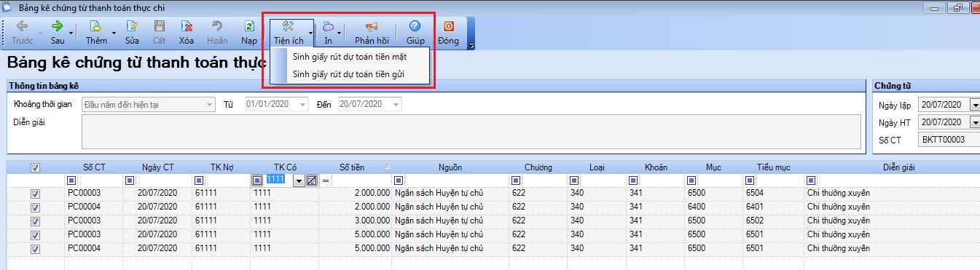This screenshot has height=270, width=980.
Task: Uncheck row PC00003 with Tiểu mục 6502
Action: coord(36,221)
